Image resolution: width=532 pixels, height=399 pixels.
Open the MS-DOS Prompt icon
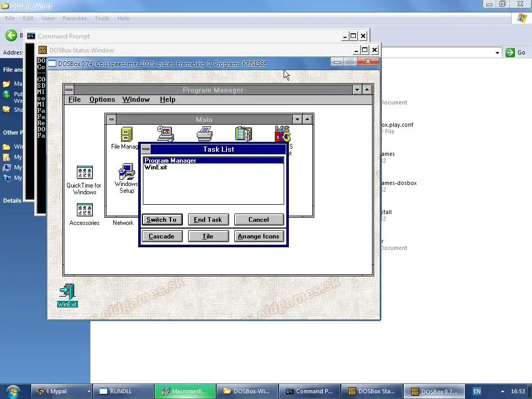pyautogui.click(x=282, y=134)
